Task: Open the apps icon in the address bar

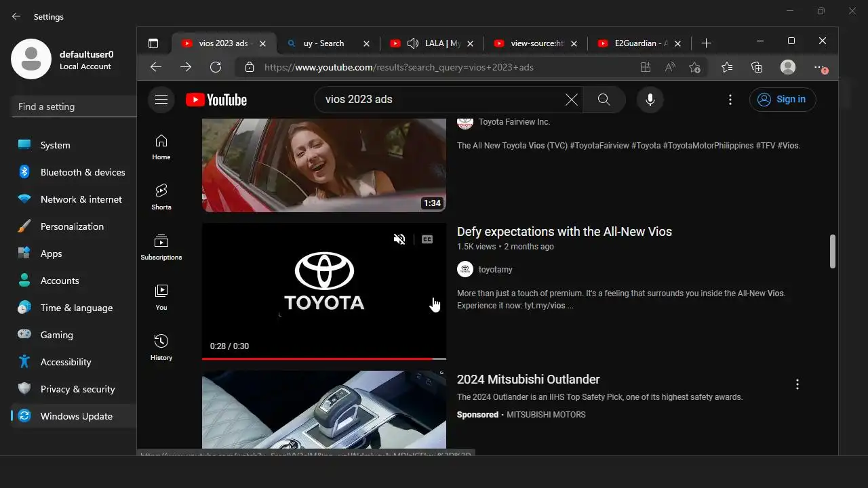Action: 646,67
